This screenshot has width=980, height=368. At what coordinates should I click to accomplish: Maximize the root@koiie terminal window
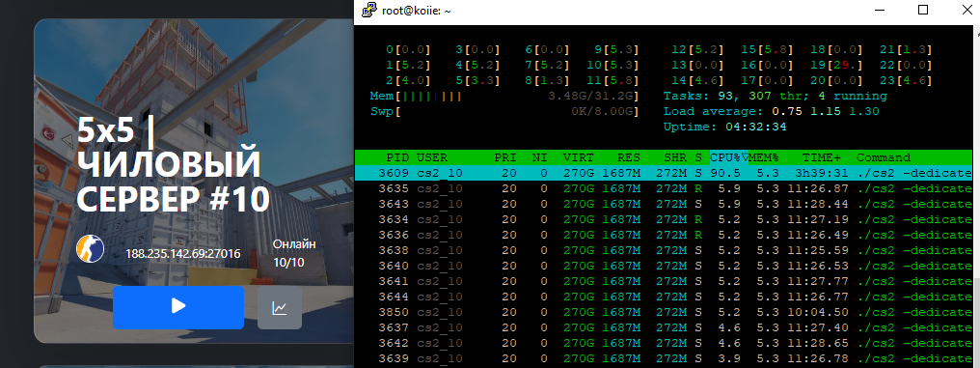923,10
